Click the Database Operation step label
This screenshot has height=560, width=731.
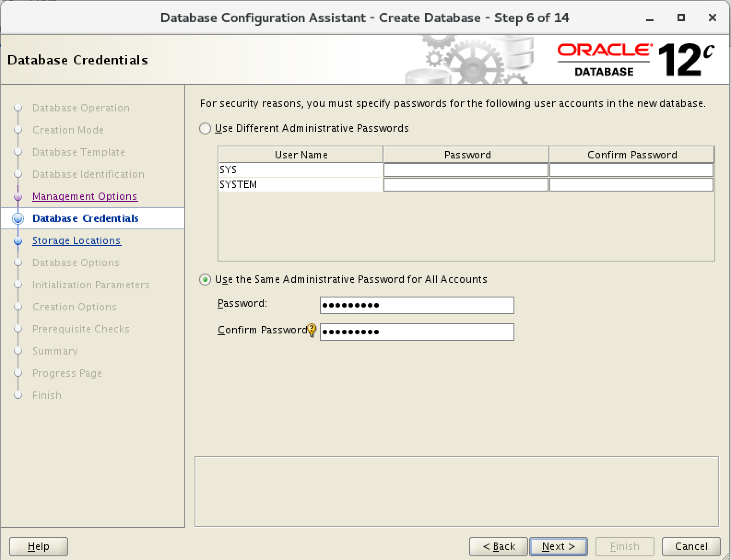point(81,108)
